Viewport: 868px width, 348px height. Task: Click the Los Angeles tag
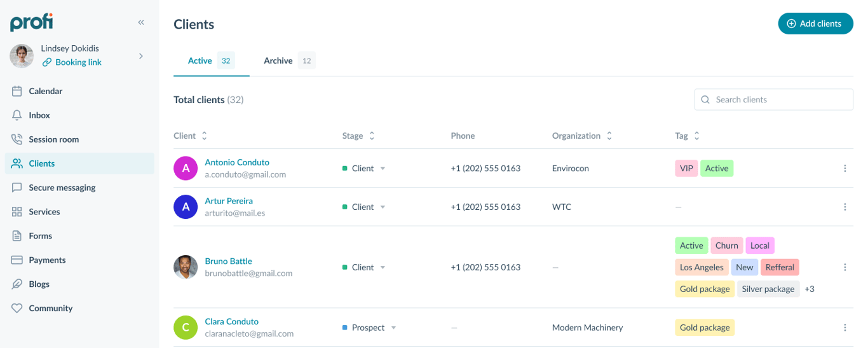tap(702, 267)
